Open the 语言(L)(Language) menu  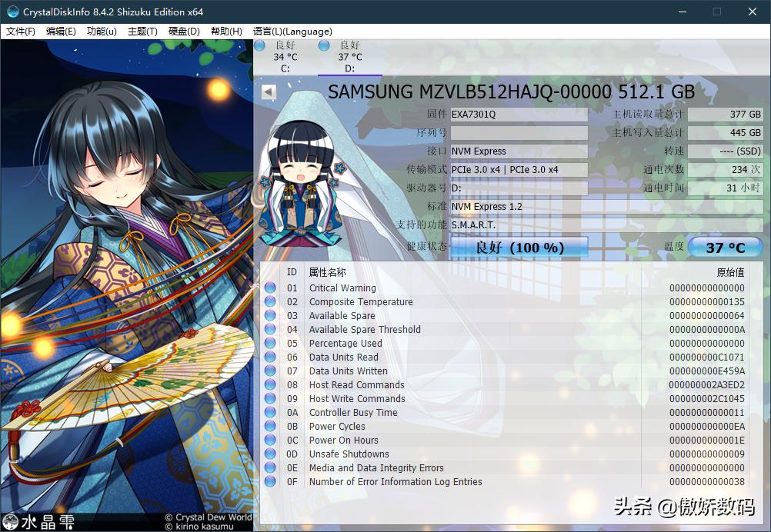292,32
